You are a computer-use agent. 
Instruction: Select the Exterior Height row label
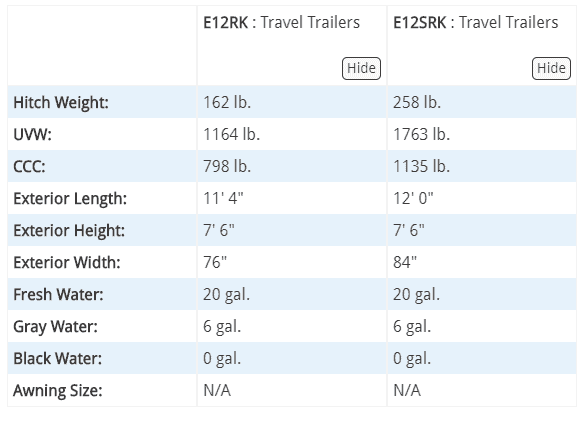(x=69, y=230)
